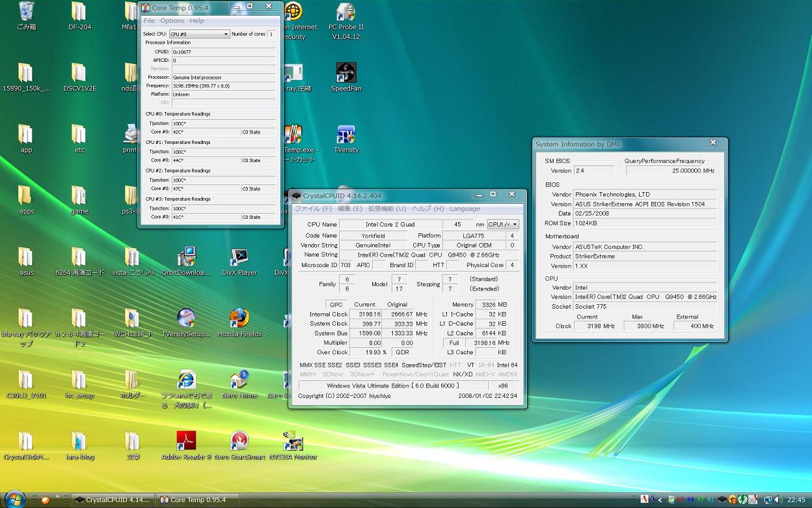The width and height of the screenshot is (812, 508).
Task: Click the BIOS Date value 02/25/2008
Action: pyautogui.click(x=645, y=214)
